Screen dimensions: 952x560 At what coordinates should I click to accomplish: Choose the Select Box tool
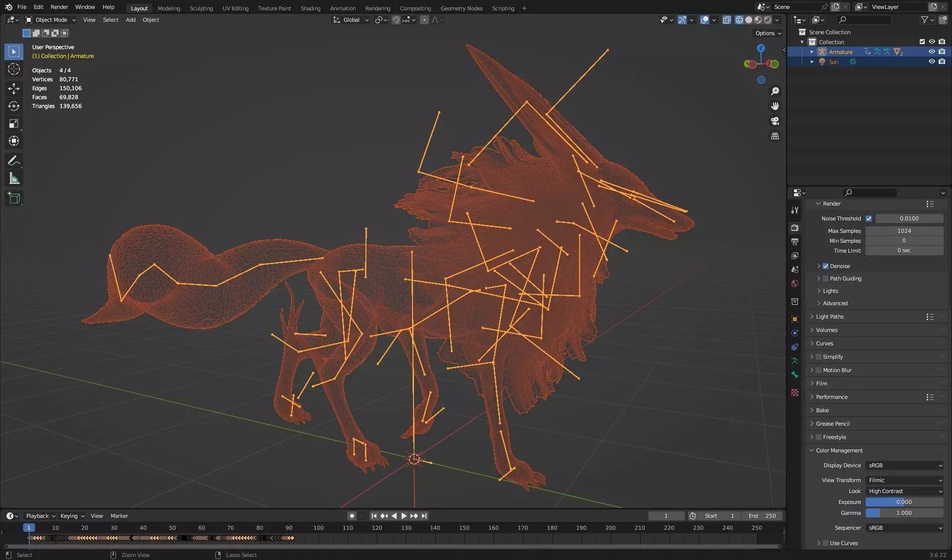click(x=14, y=52)
